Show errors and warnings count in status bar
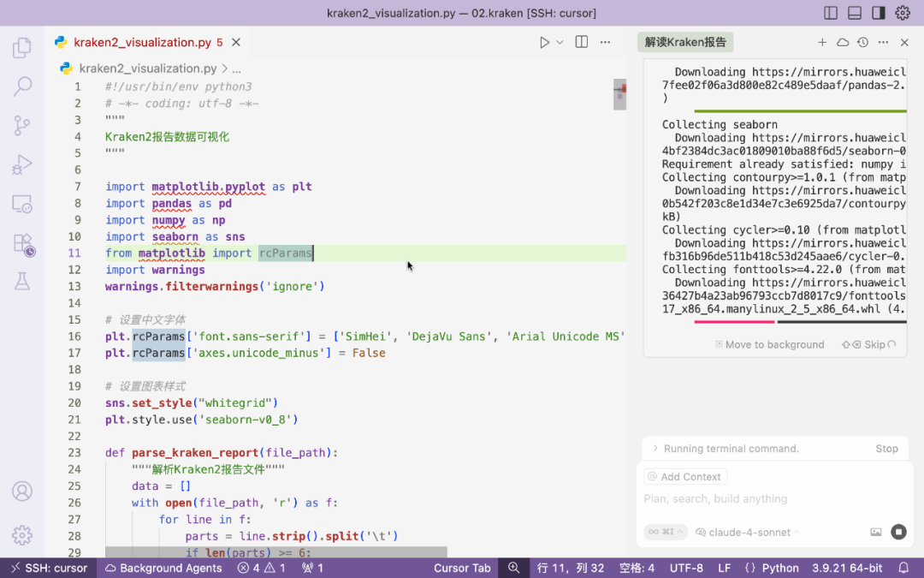 pyautogui.click(x=261, y=568)
